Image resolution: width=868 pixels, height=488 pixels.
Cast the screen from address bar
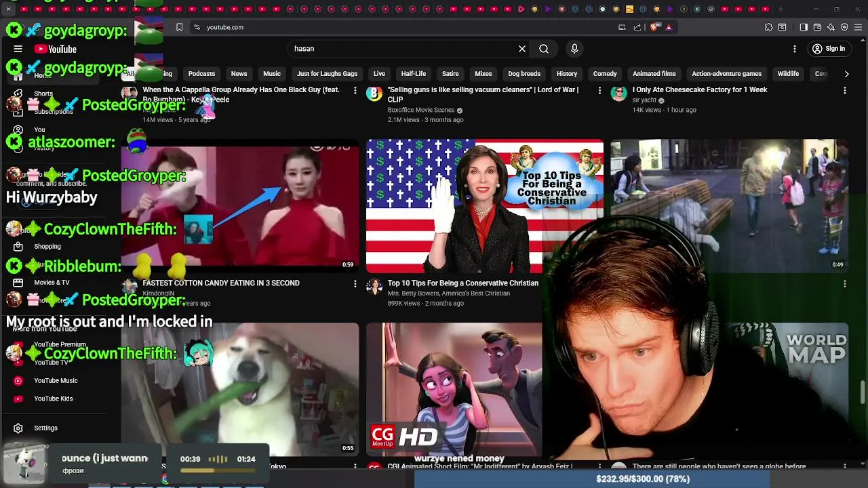click(622, 27)
